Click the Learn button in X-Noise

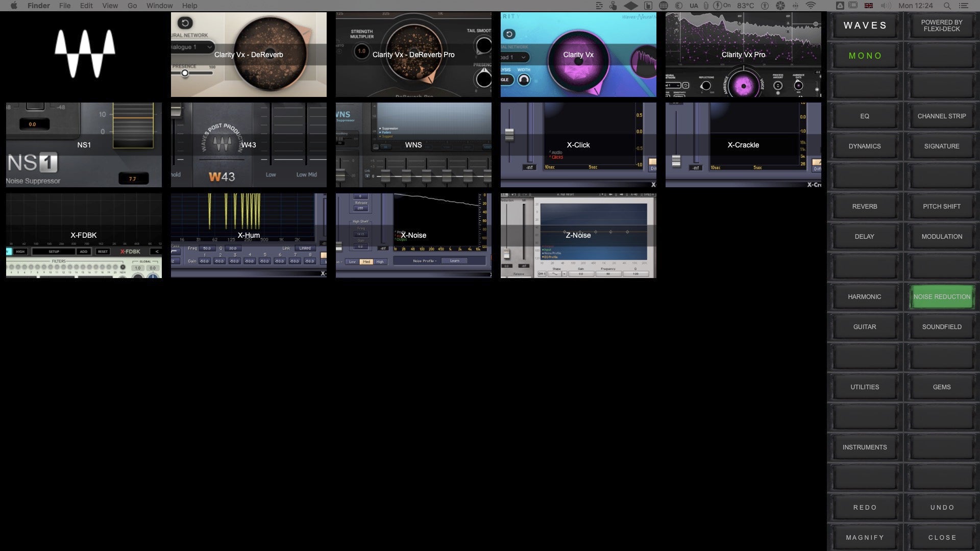tap(455, 261)
